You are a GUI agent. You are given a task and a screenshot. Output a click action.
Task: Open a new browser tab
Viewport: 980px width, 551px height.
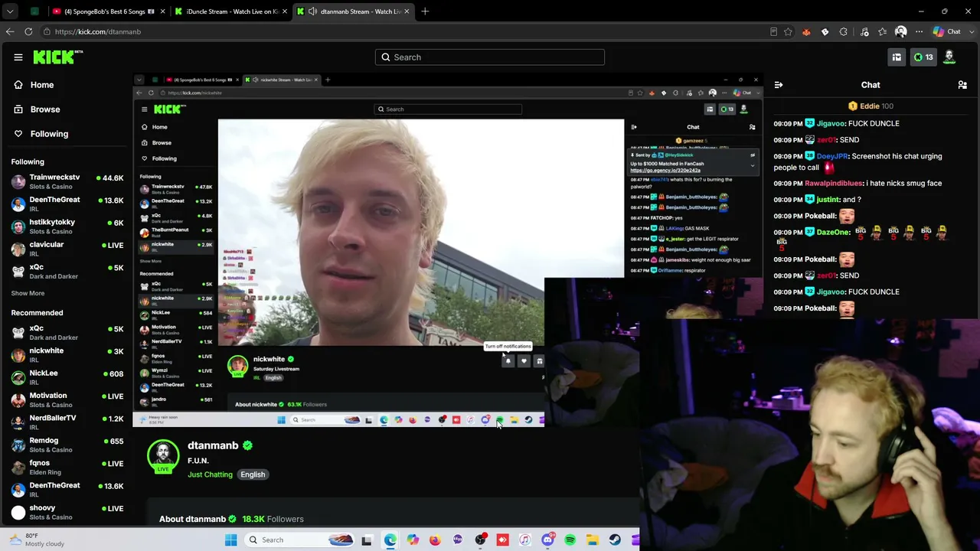pyautogui.click(x=425, y=11)
